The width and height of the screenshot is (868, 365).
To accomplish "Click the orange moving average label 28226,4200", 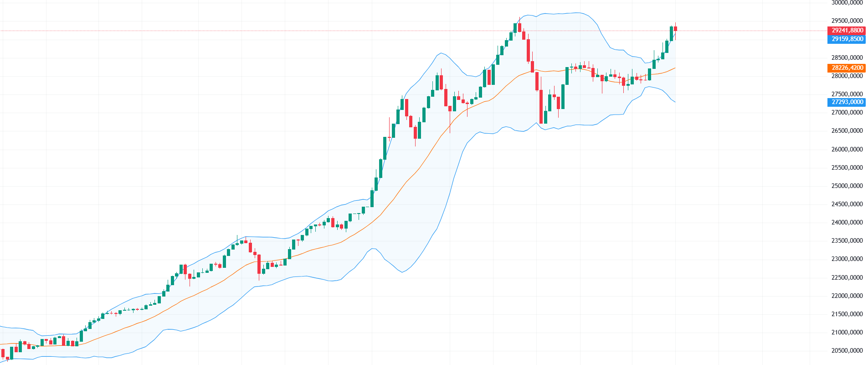I will click(x=846, y=68).
